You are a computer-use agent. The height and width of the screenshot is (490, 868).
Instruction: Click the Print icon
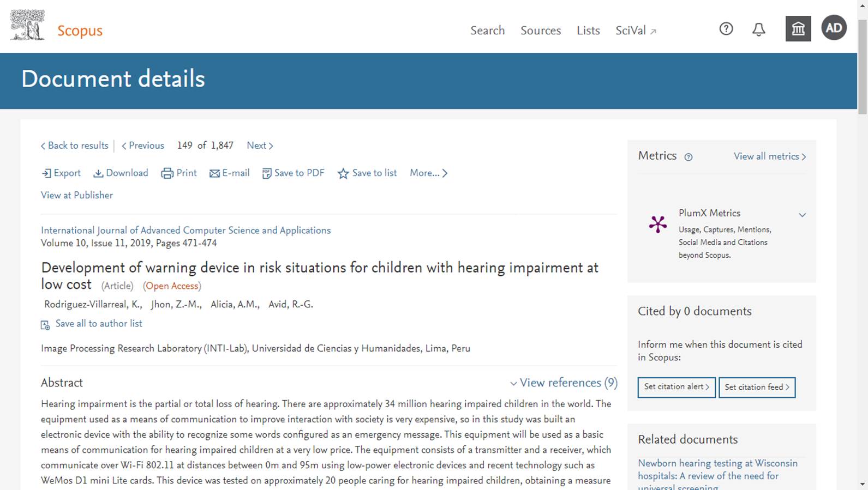point(167,173)
